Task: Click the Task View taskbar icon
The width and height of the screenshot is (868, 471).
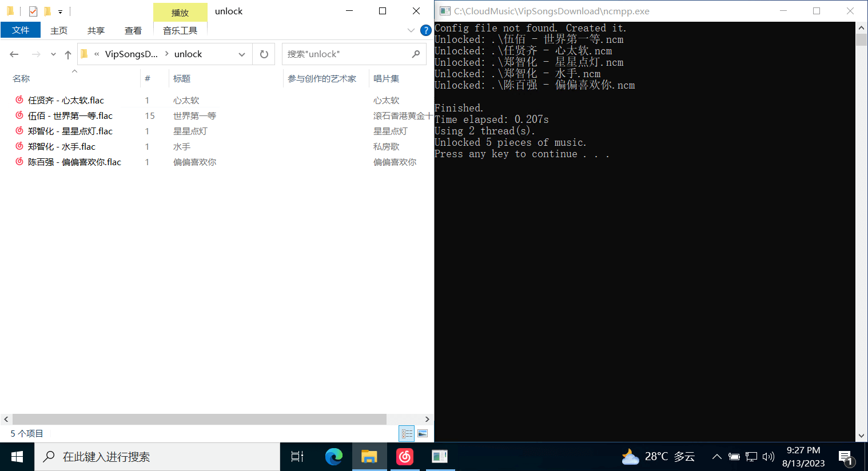Action: 297,456
